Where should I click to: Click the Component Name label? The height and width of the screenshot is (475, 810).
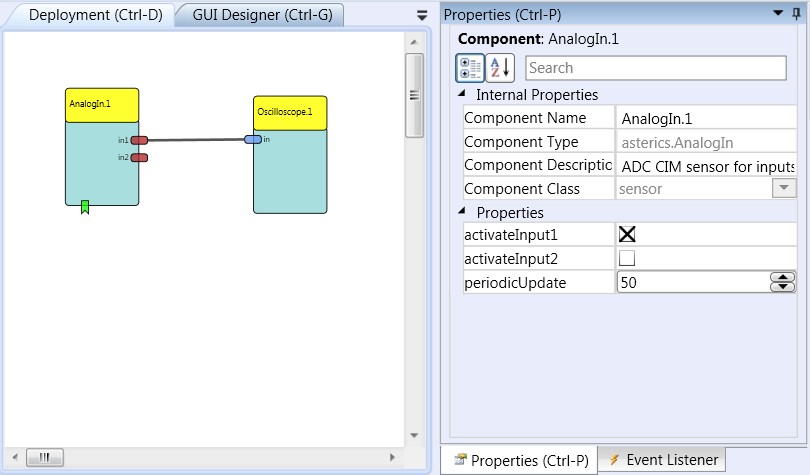(525, 118)
